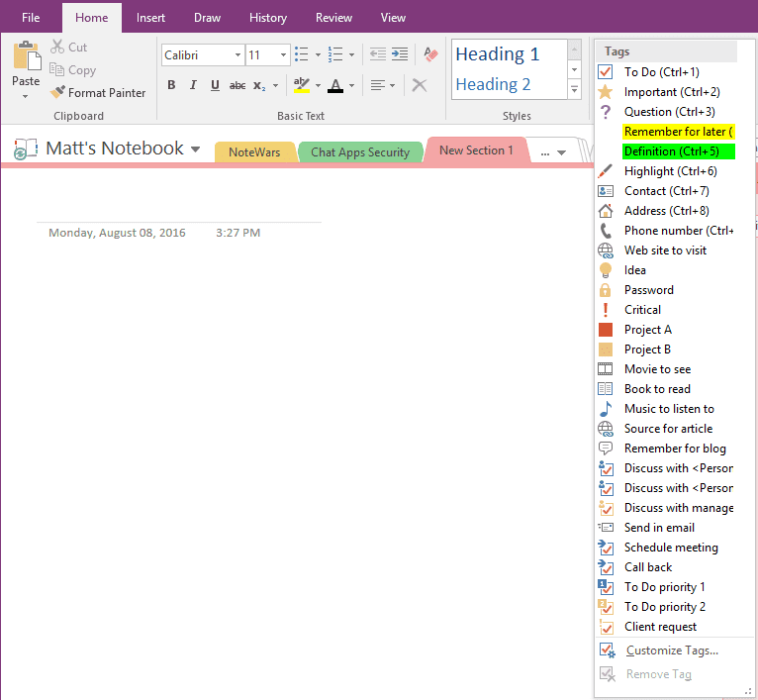
Task: Open the font size dropdown
Action: pyautogui.click(x=283, y=55)
